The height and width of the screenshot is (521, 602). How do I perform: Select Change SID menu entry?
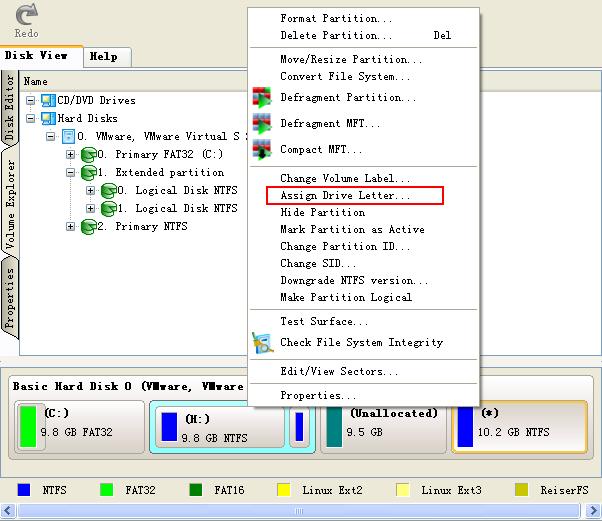tap(364, 263)
